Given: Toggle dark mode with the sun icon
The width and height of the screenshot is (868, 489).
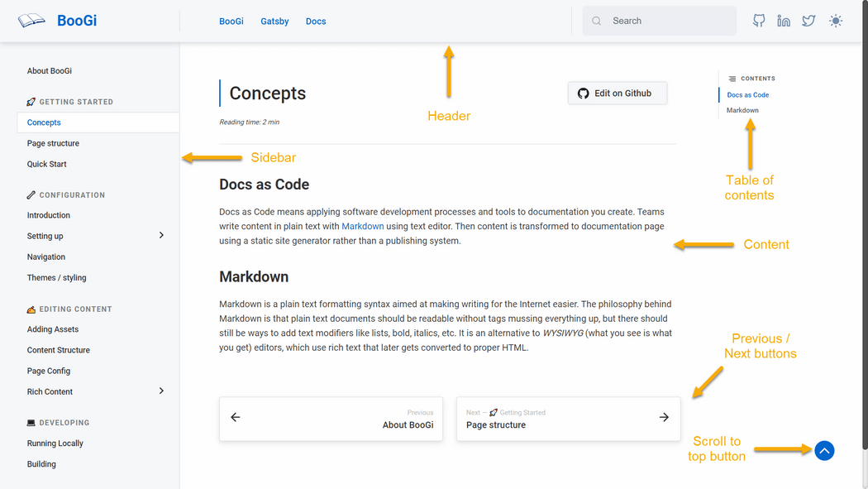Looking at the screenshot, I should click(x=835, y=21).
